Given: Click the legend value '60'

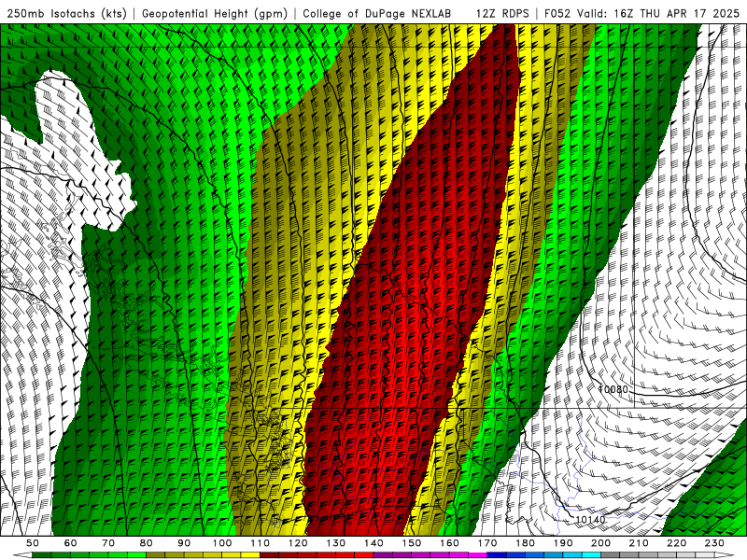Looking at the screenshot, I should point(70,543).
